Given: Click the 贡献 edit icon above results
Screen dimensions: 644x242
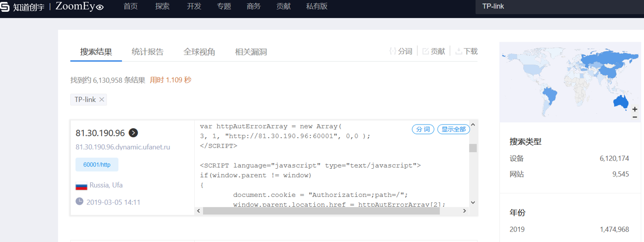Looking at the screenshot, I should tap(426, 51).
